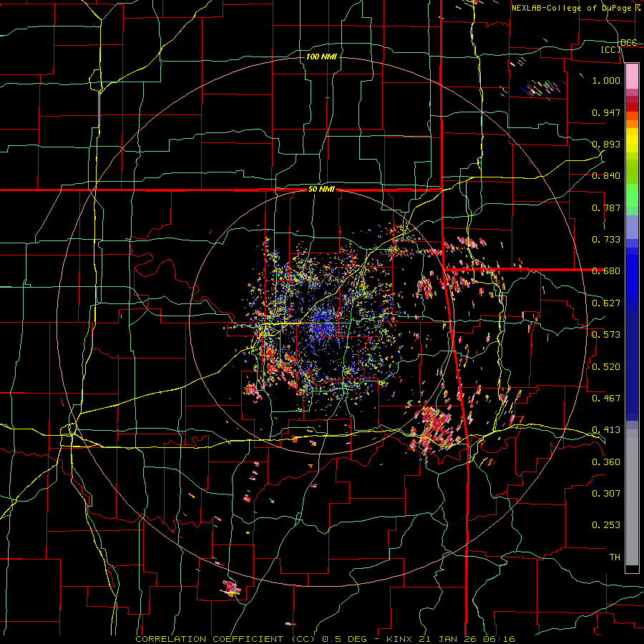This screenshot has height=644, width=644.
Task: Click the KINX station identifier in the caption
Action: click(x=399, y=639)
